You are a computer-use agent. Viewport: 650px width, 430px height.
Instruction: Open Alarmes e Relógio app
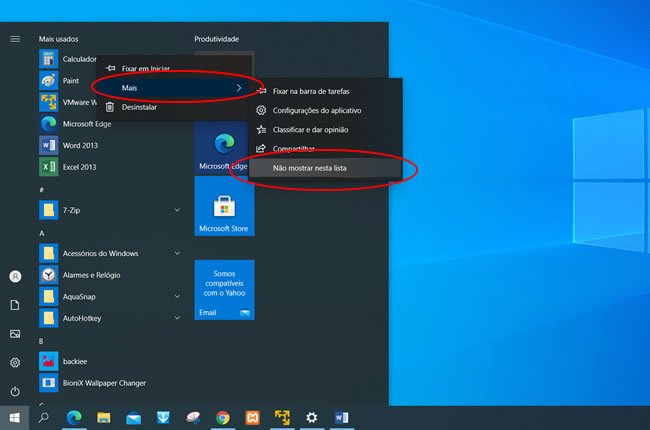[90, 275]
